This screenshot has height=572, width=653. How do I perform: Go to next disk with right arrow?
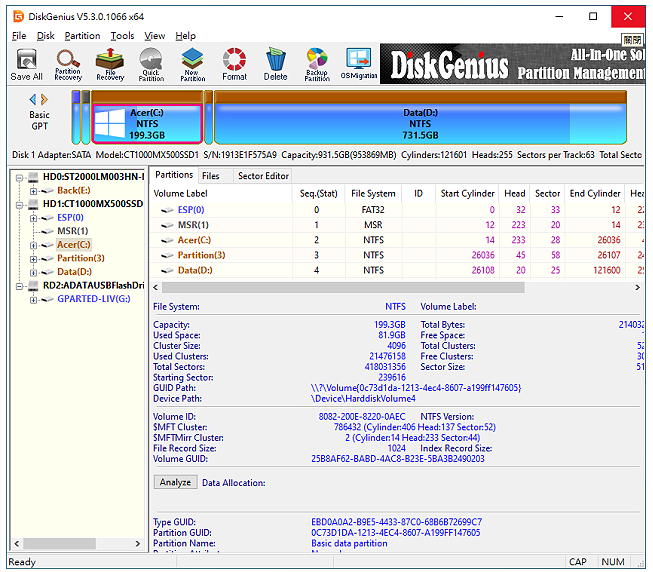click(44, 99)
